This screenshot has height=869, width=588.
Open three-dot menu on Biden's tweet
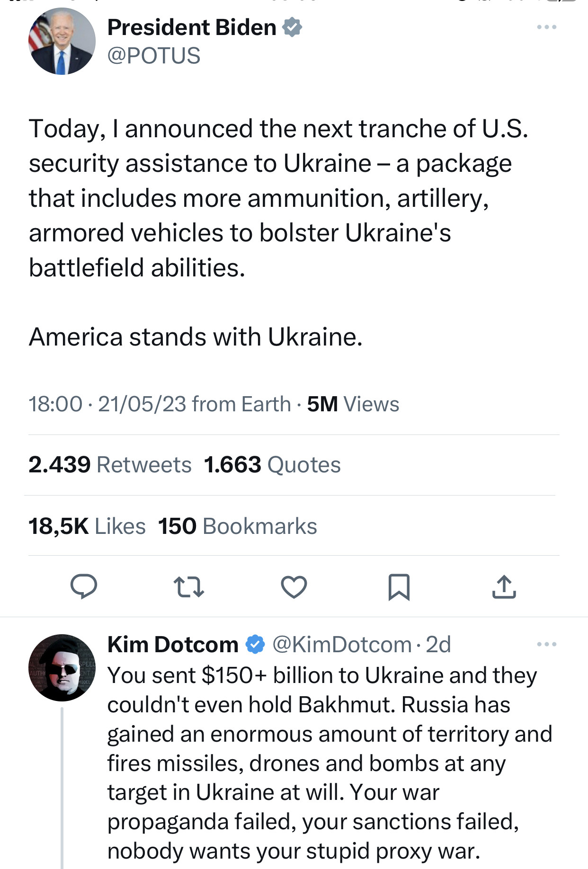(x=547, y=27)
